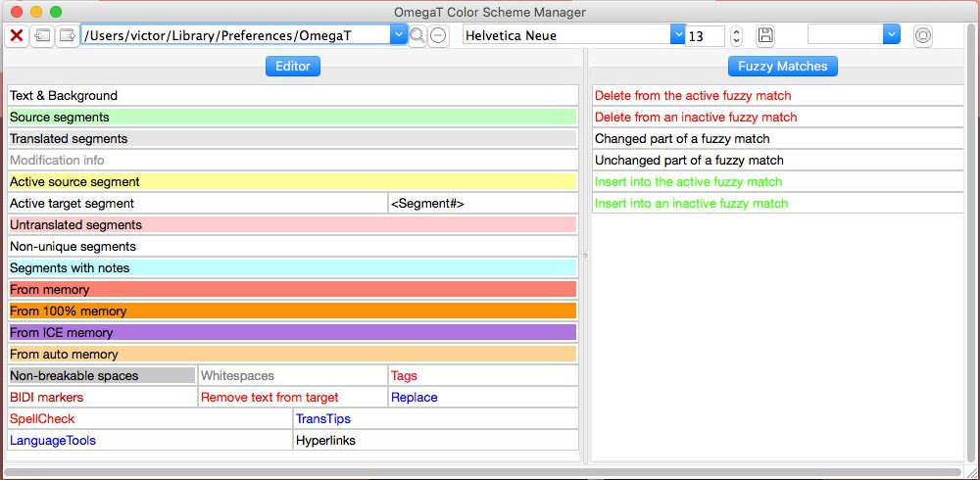This screenshot has height=480, width=980.
Task: Click the font size stepper arrows
Action: point(736,35)
